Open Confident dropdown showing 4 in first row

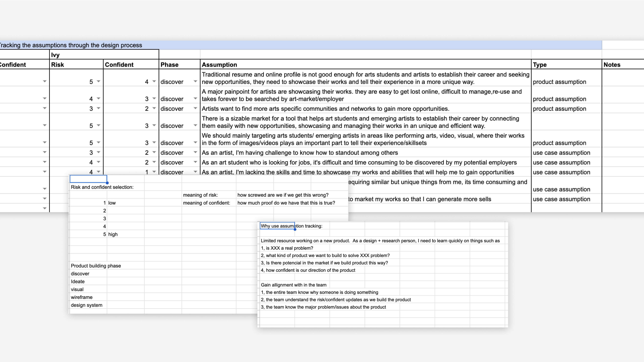coord(154,81)
